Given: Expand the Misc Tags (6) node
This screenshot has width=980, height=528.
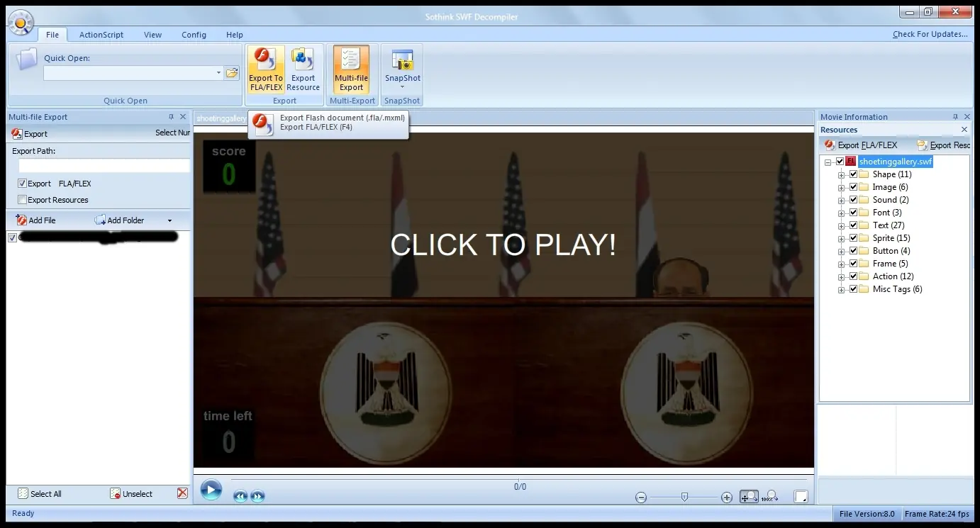Looking at the screenshot, I should coord(842,289).
